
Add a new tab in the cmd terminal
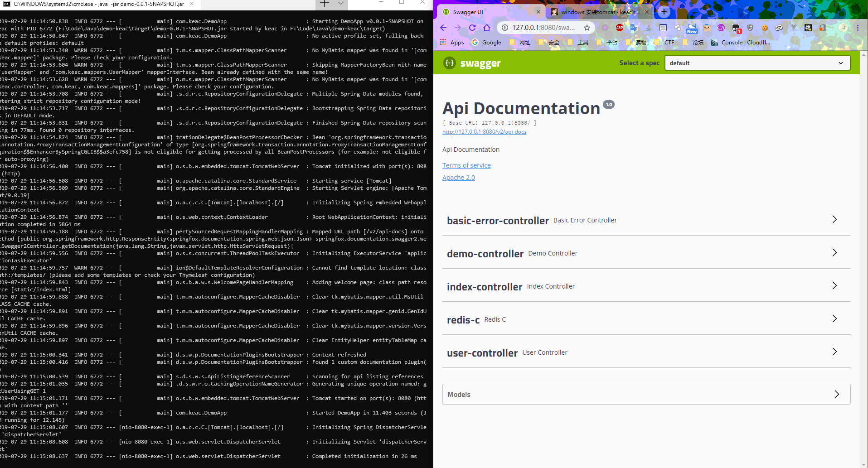pos(325,4)
